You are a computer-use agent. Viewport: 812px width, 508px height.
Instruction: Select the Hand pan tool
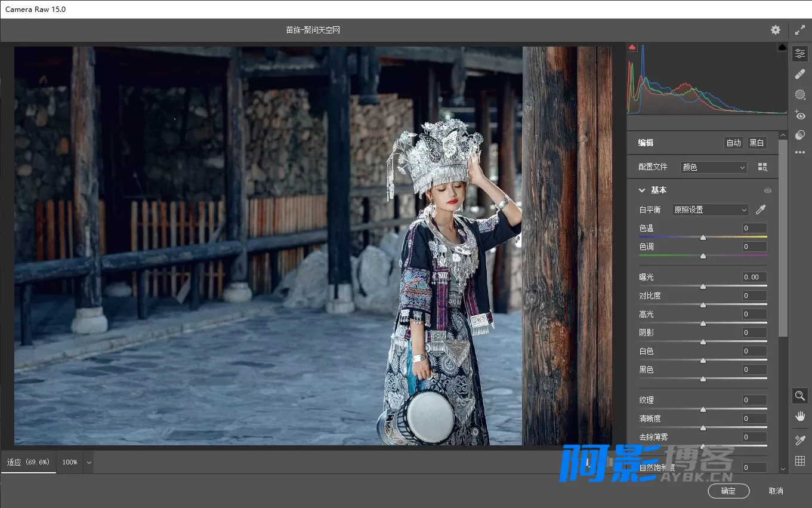(x=800, y=416)
